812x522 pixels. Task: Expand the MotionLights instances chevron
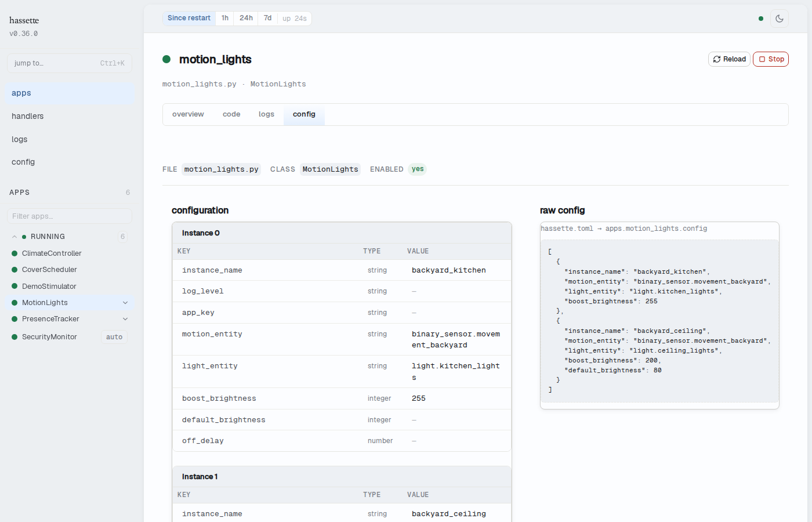[125, 303]
